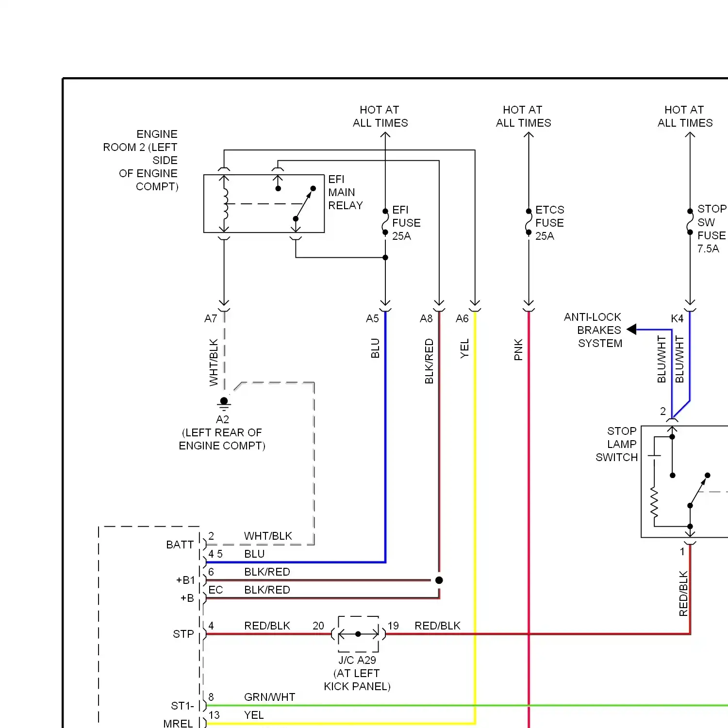Click the vertical WHT/BLK wire label near A7
This screenshot has height=728, width=728.
tap(214, 363)
